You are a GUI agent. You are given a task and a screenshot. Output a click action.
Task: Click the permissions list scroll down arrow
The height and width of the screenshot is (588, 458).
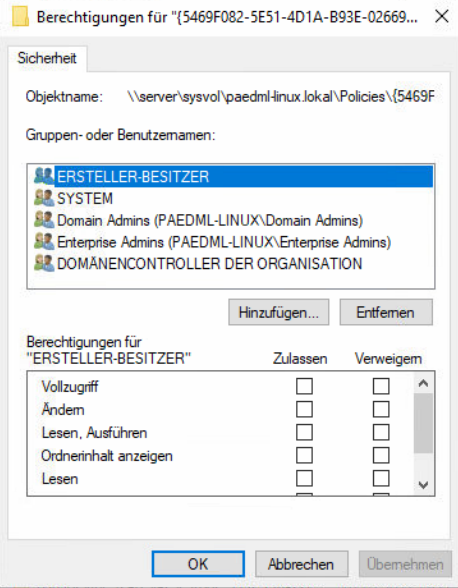423,485
